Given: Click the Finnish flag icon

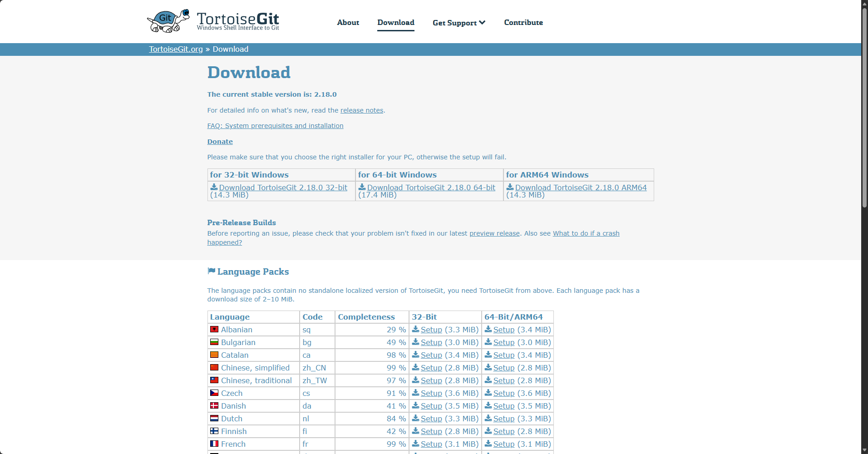Looking at the screenshot, I should (214, 431).
